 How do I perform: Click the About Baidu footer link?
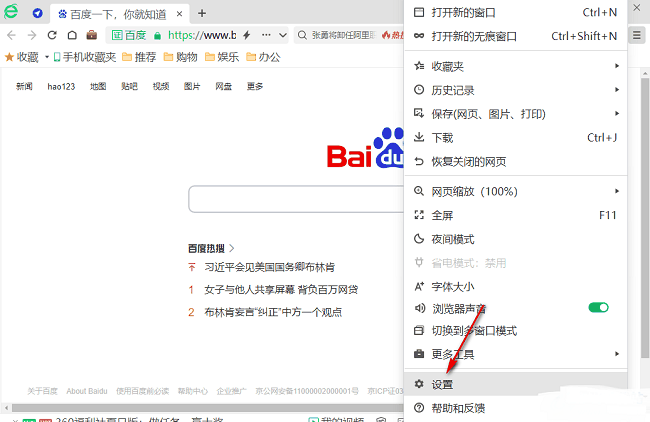(x=87, y=391)
